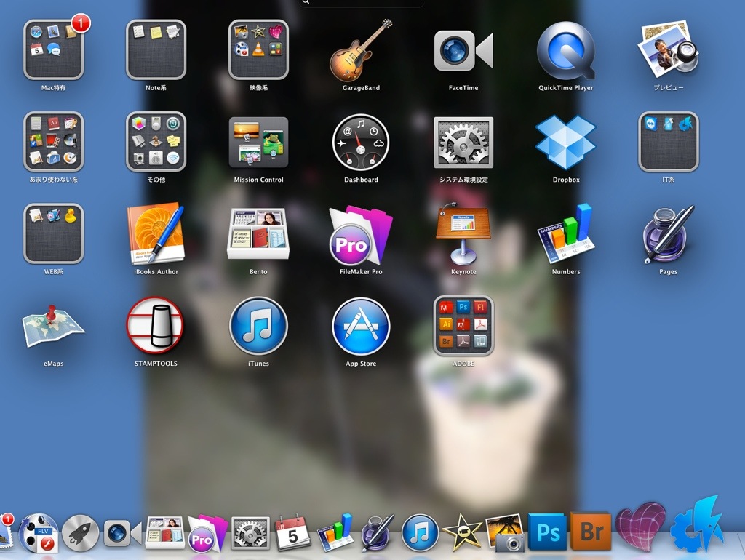Launch QuickTime Player

point(566,50)
